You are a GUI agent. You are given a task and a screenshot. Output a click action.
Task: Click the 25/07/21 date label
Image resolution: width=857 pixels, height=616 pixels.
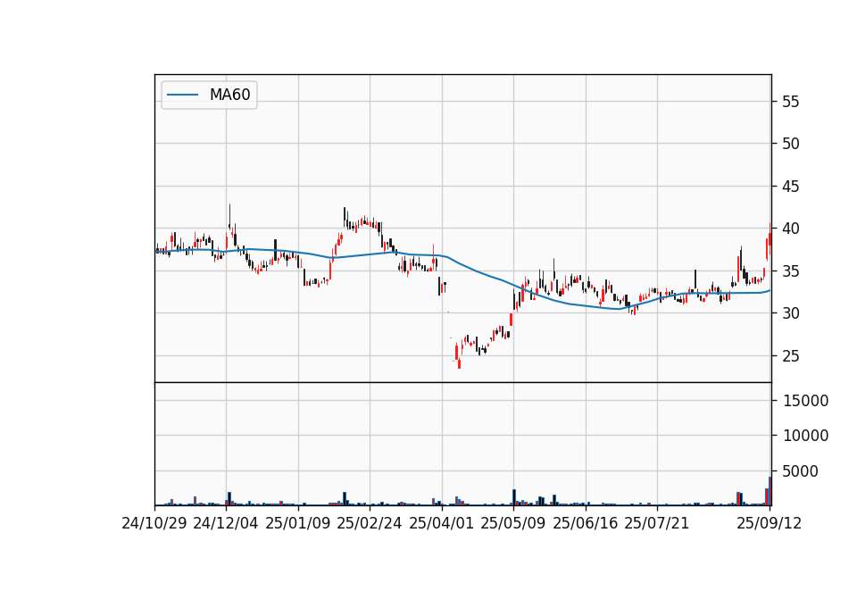pyautogui.click(x=657, y=523)
